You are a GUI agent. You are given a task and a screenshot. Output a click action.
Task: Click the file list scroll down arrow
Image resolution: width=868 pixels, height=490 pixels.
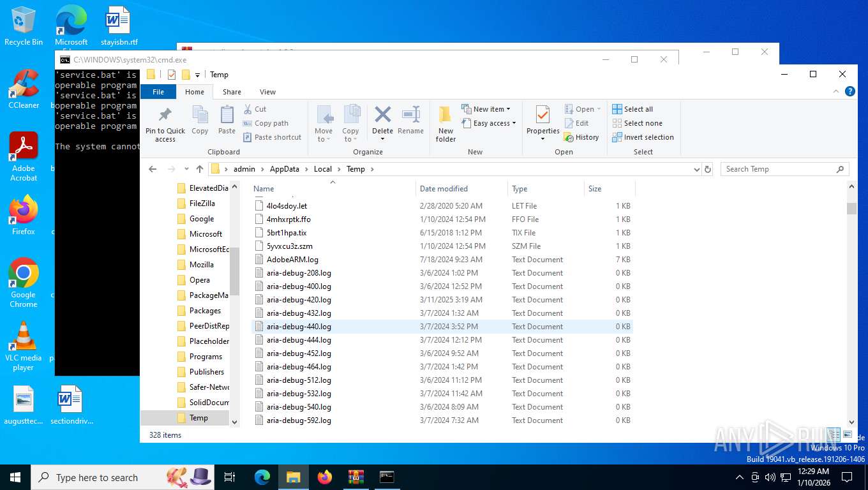click(851, 422)
